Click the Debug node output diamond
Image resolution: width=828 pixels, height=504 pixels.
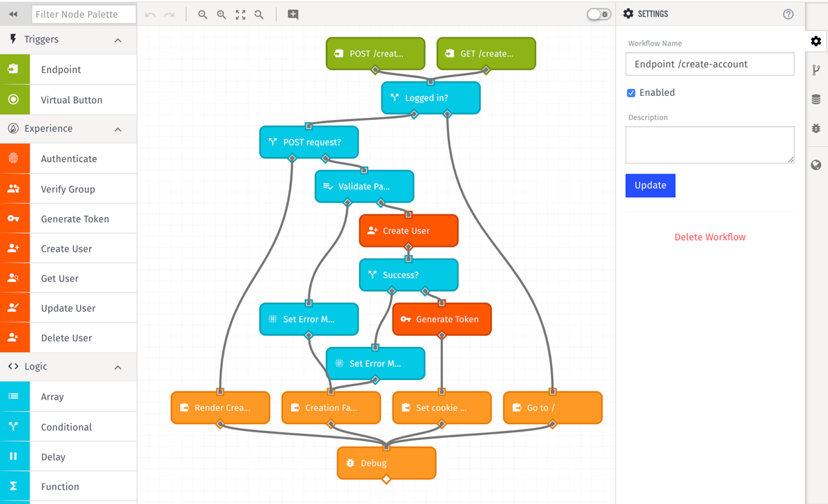(386, 479)
